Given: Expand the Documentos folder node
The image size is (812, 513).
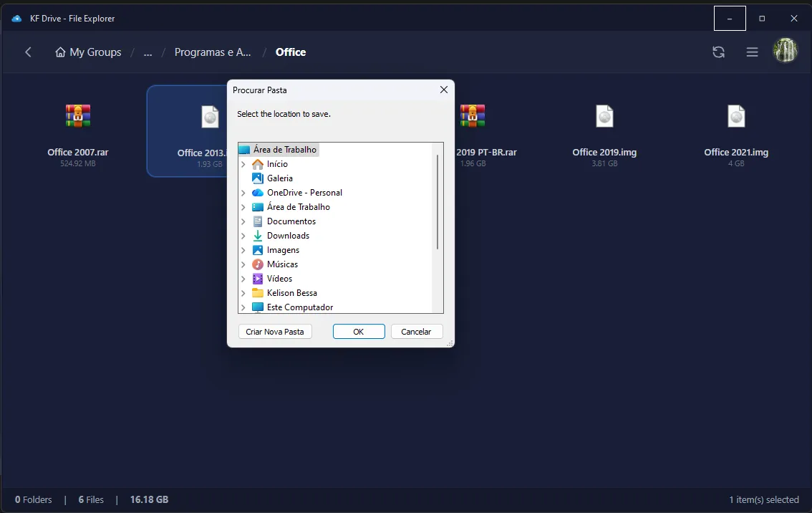Looking at the screenshot, I should point(243,221).
